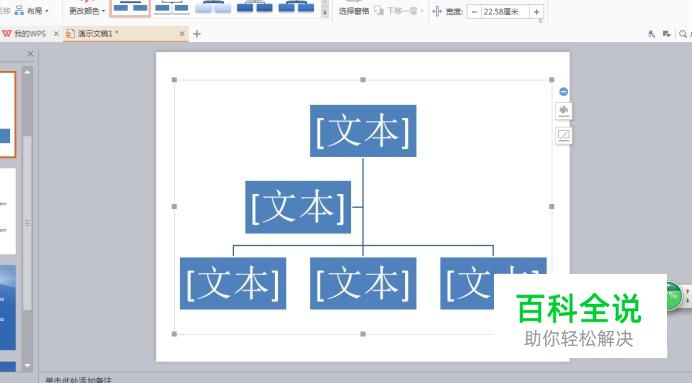Select the first slide thumbnail in the panel
Screen dimensions: 692x383
[x=8, y=115]
